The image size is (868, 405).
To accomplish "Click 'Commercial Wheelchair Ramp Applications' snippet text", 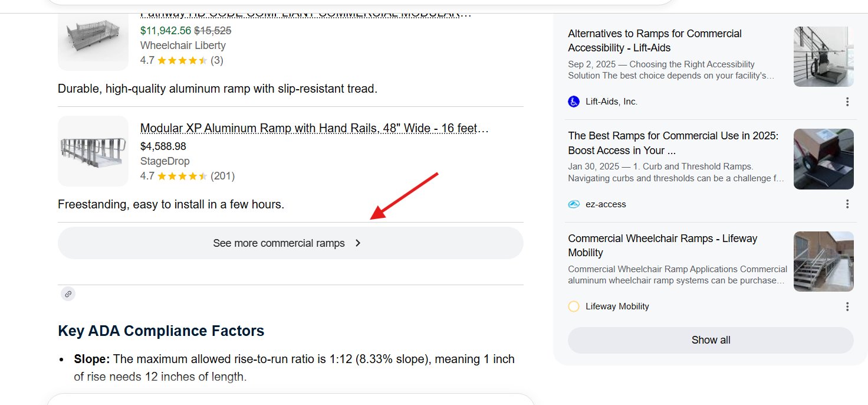I will (x=678, y=275).
